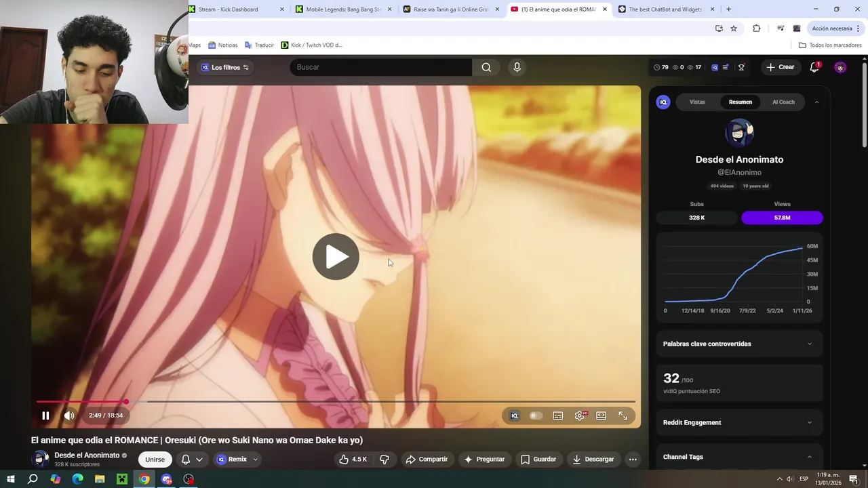
Task: Open the notifications bell with badge
Action: click(814, 67)
